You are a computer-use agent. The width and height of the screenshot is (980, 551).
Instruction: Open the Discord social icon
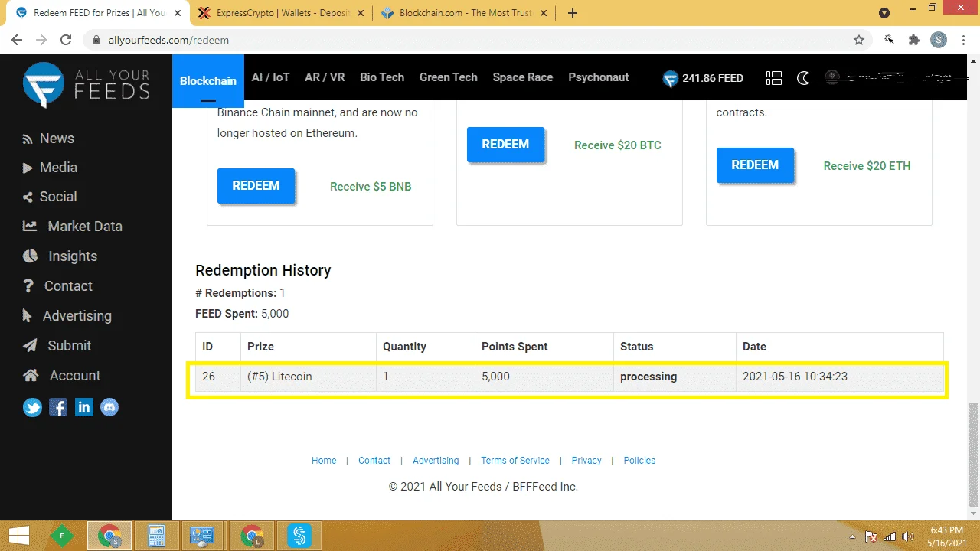[x=109, y=407]
